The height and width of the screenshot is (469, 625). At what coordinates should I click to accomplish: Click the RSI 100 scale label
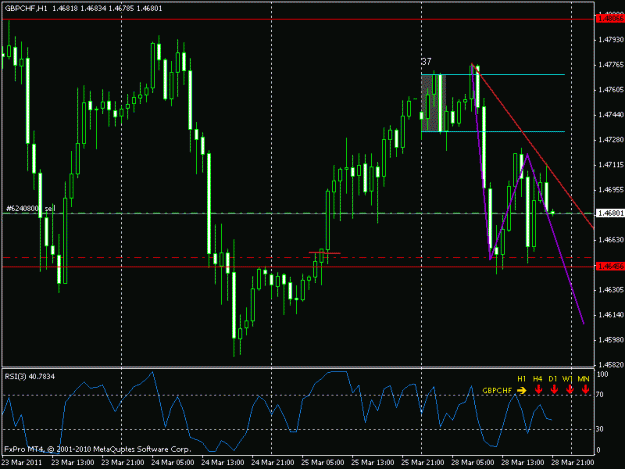tap(602, 374)
